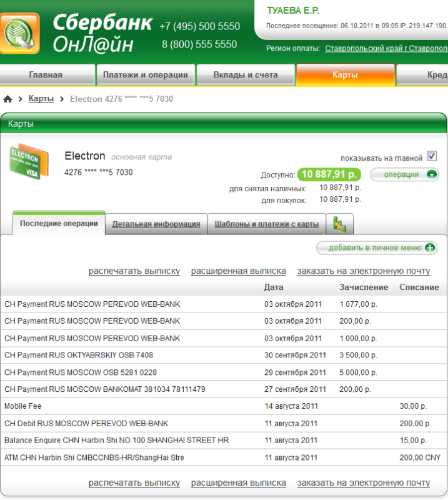The height and width of the screenshot is (500, 448).
Task: Open the 'Главная' menu tab
Action: [x=46, y=75]
